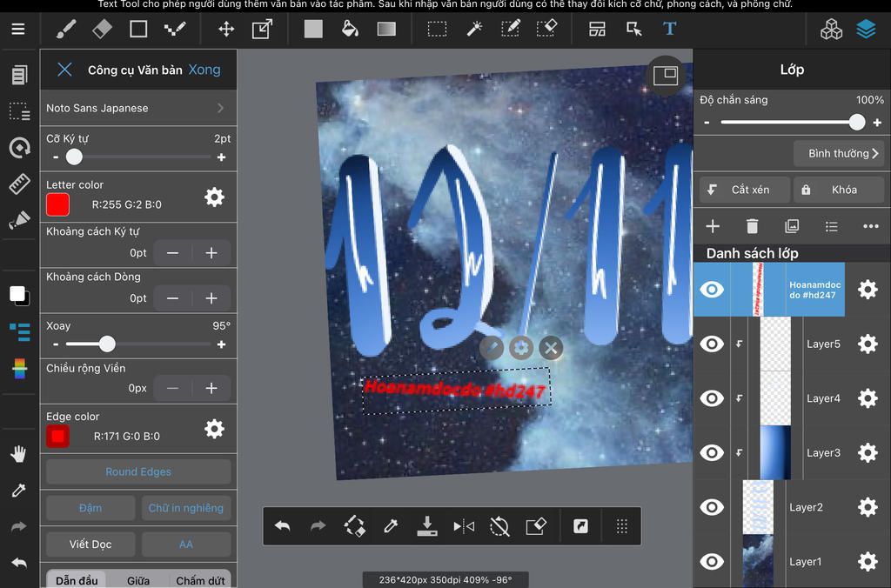The width and height of the screenshot is (891, 588).
Task: Open Layer2 settings gear
Action: coord(868,507)
